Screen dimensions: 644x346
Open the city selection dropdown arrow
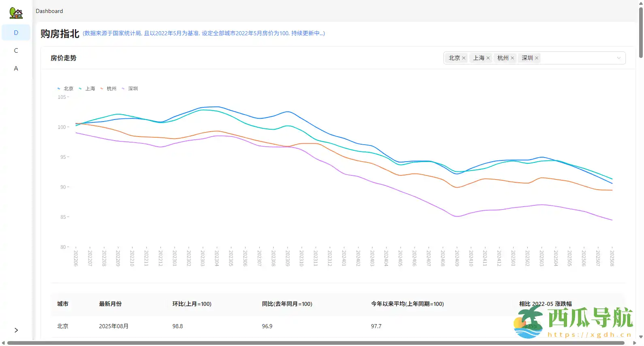click(x=618, y=58)
